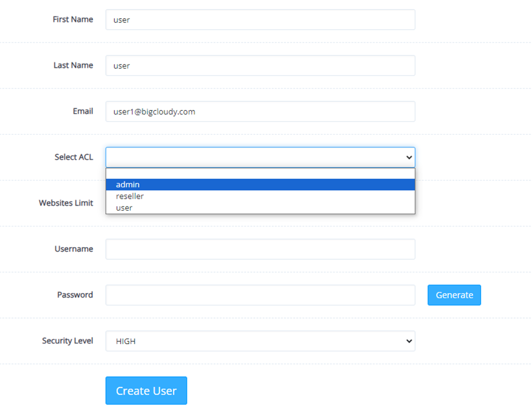The height and width of the screenshot is (412, 532).
Task: Click the "First Name" label
Action: [72, 19]
